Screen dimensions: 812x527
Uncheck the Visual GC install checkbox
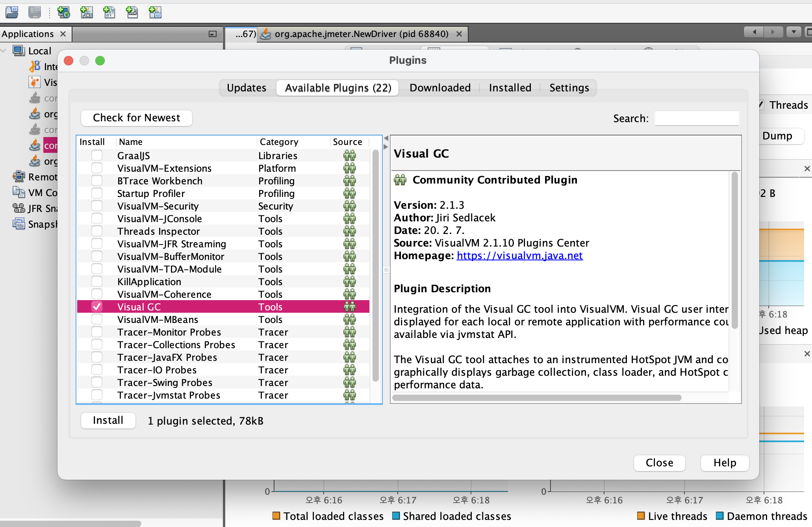coord(97,307)
